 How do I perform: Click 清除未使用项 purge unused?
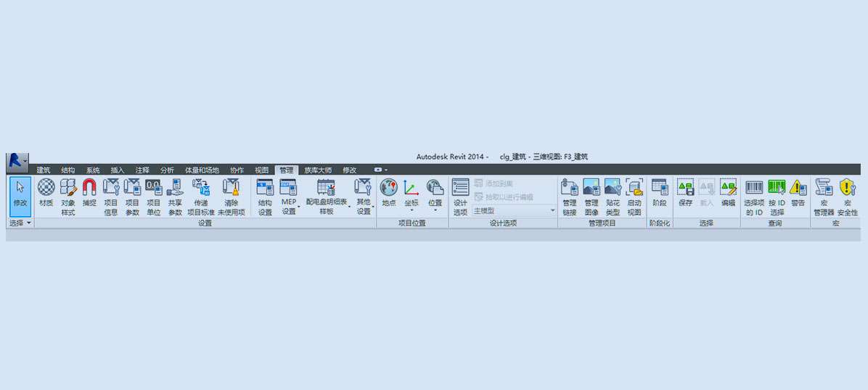tap(232, 197)
